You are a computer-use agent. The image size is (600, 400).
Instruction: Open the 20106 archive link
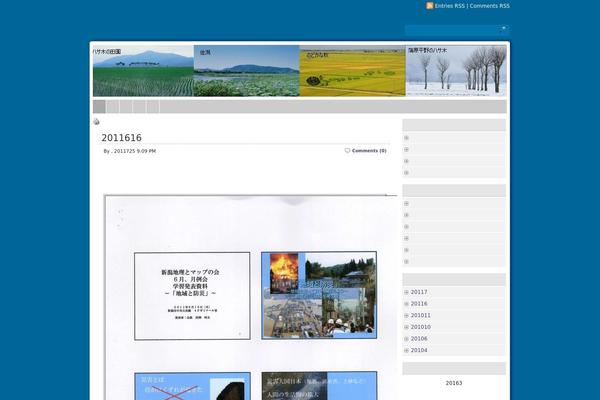click(x=419, y=339)
